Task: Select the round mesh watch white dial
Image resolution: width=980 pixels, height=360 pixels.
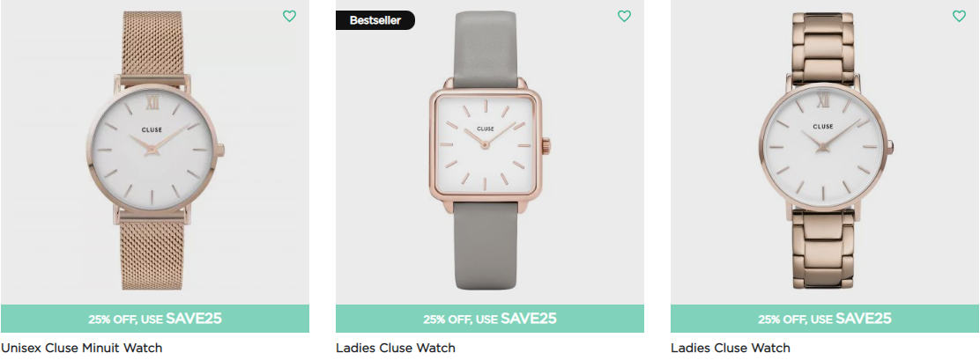Action: tap(152, 150)
